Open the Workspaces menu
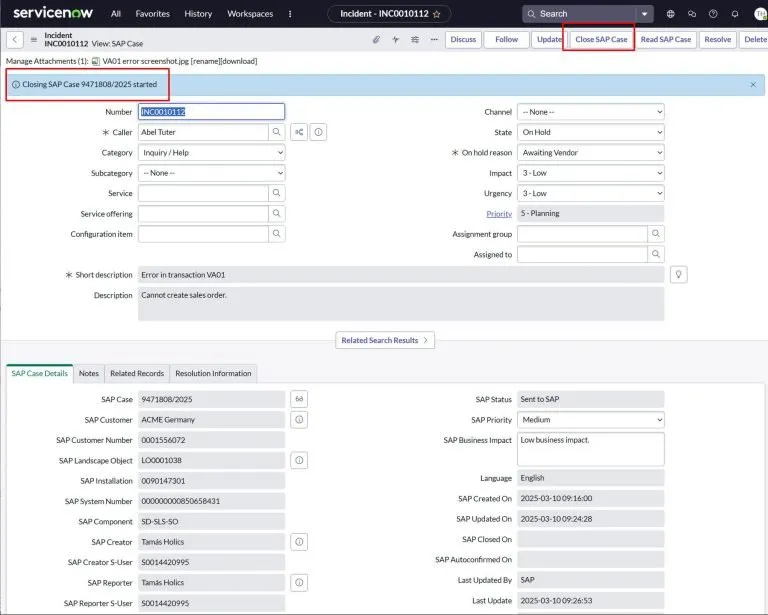Viewport: 768px width, 615px height. pyautogui.click(x=250, y=14)
